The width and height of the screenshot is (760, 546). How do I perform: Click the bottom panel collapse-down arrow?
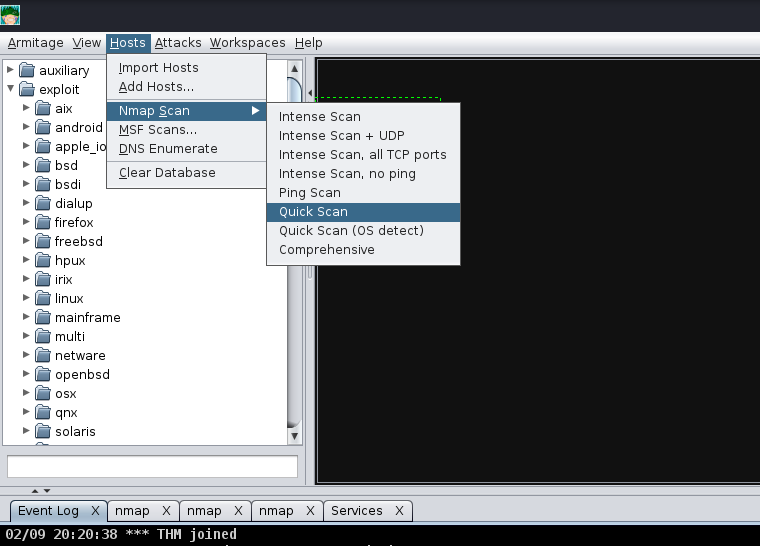pos(47,491)
